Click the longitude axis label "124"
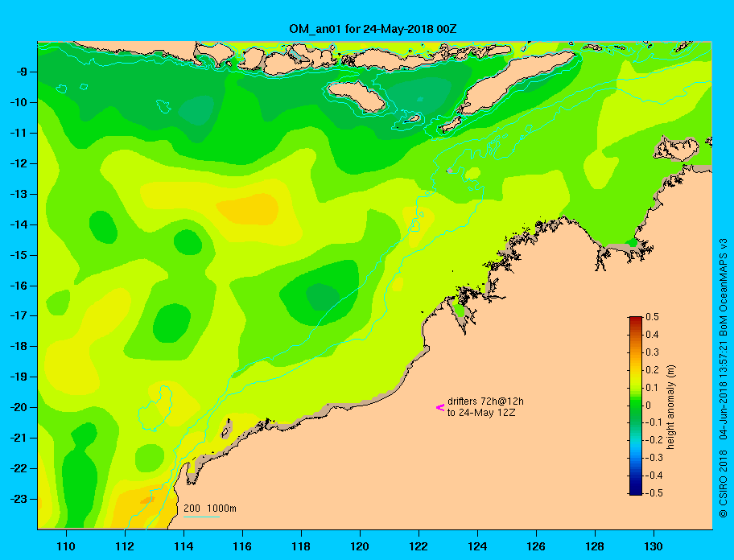 pos(477,546)
